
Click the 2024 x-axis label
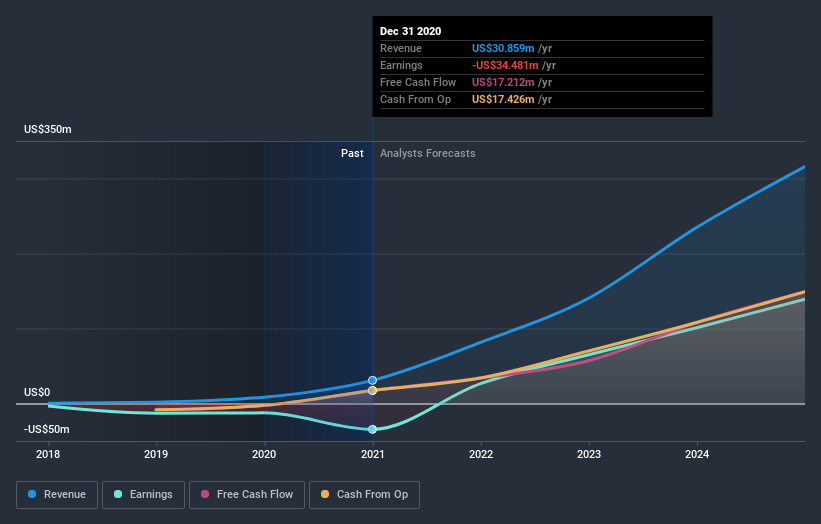pyautogui.click(x=697, y=454)
